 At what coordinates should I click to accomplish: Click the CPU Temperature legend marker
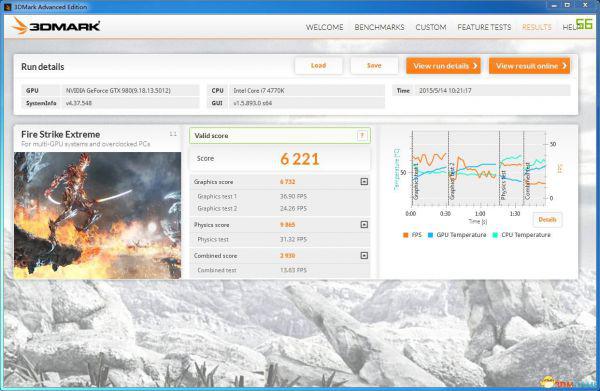click(x=495, y=235)
